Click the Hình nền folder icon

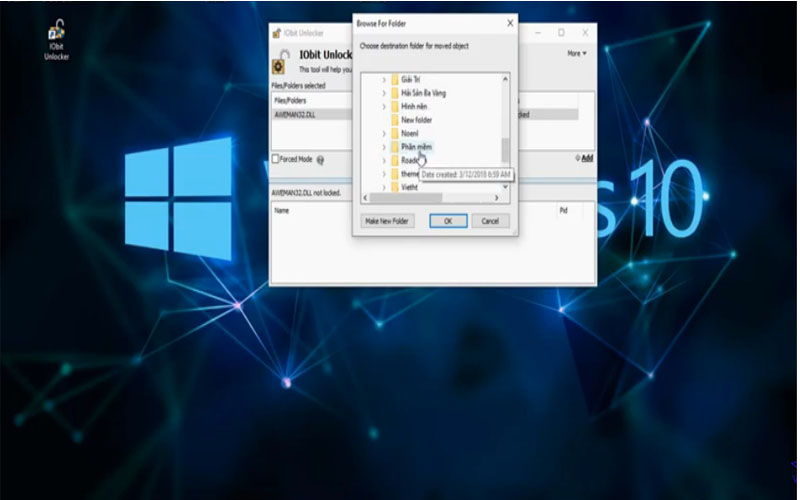pos(395,106)
